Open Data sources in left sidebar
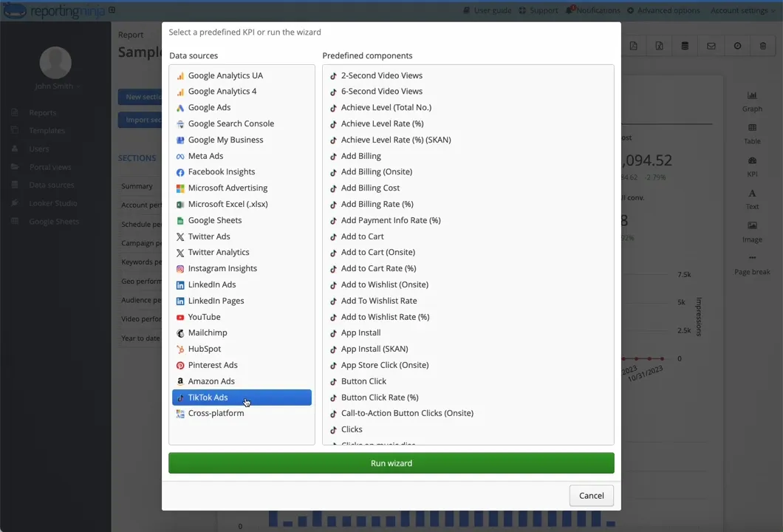Image resolution: width=783 pixels, height=532 pixels. [52, 185]
